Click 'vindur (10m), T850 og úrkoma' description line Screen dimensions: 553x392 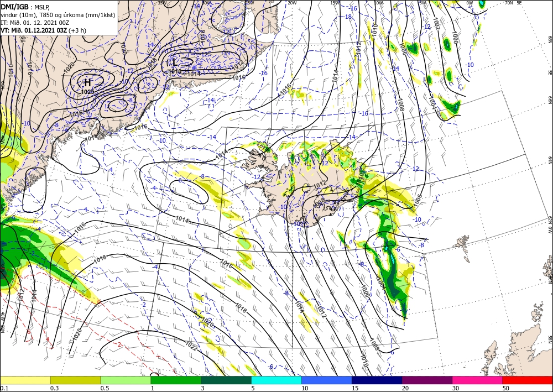pos(58,15)
